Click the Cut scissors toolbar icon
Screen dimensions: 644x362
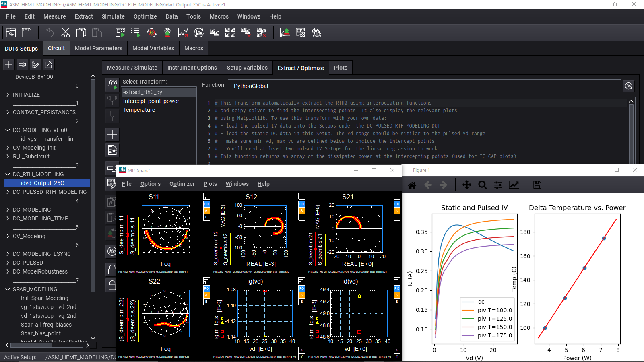coord(65,33)
